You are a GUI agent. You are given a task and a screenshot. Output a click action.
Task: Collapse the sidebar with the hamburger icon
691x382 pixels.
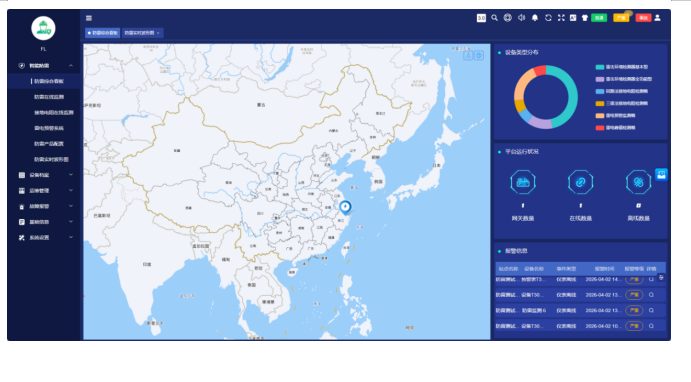89,18
